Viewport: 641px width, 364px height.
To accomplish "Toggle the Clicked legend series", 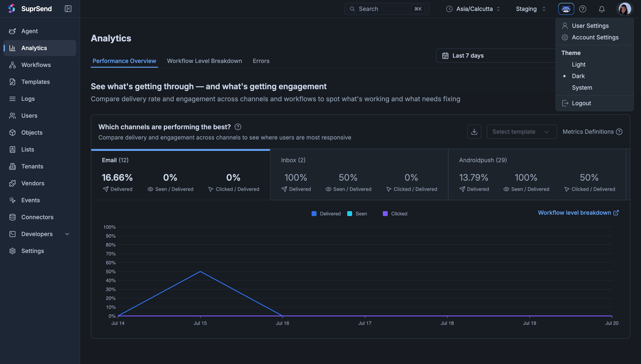I will click(395, 214).
